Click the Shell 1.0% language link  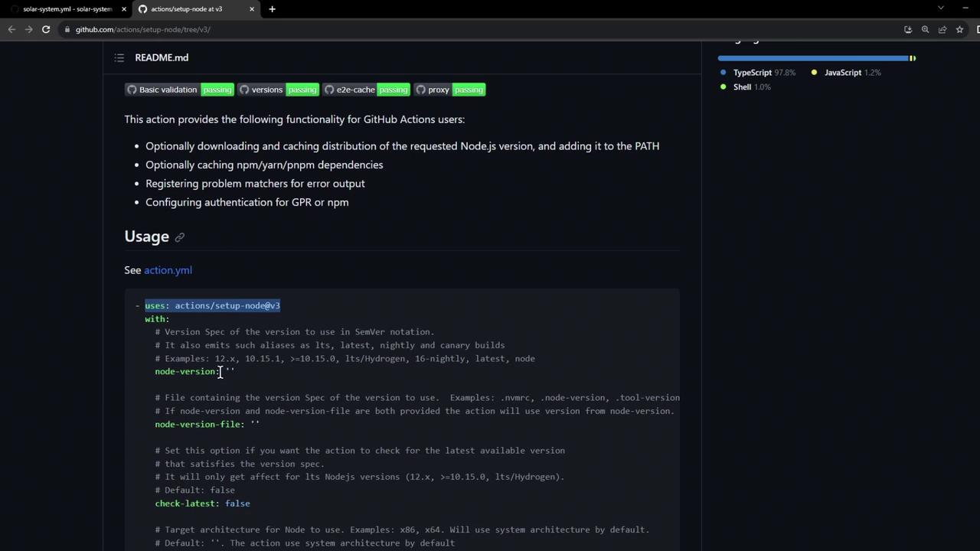coord(752,87)
